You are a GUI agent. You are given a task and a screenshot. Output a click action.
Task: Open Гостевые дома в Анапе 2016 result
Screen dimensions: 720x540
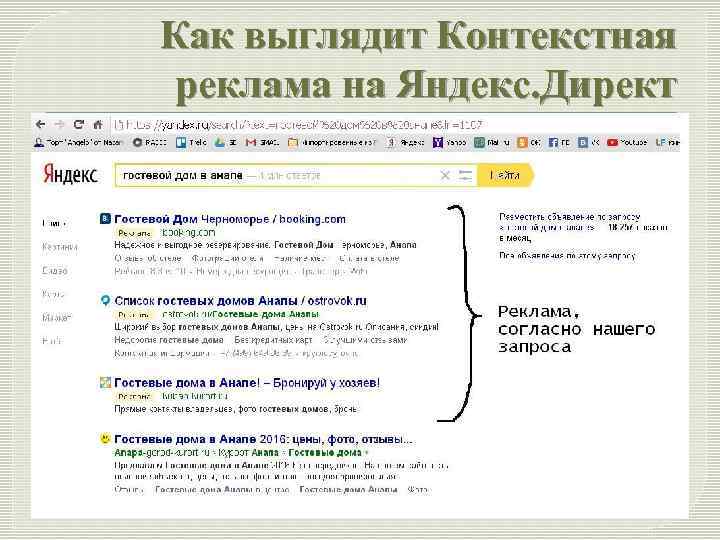tap(264, 439)
